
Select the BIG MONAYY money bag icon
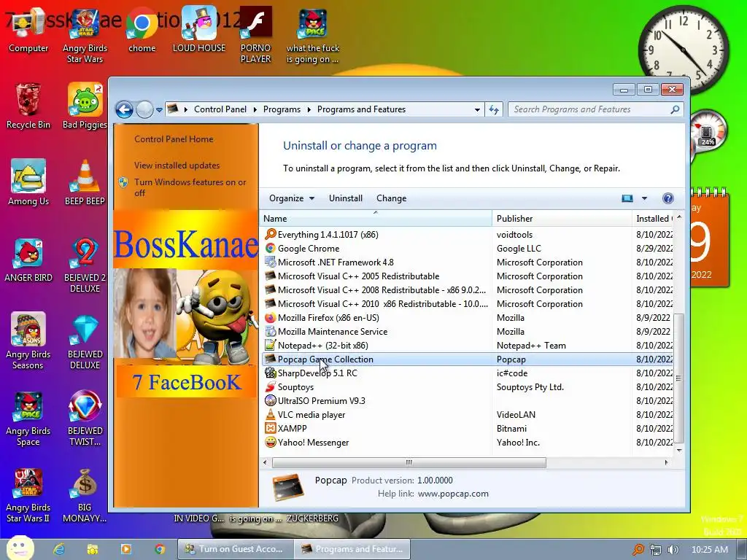click(x=85, y=495)
